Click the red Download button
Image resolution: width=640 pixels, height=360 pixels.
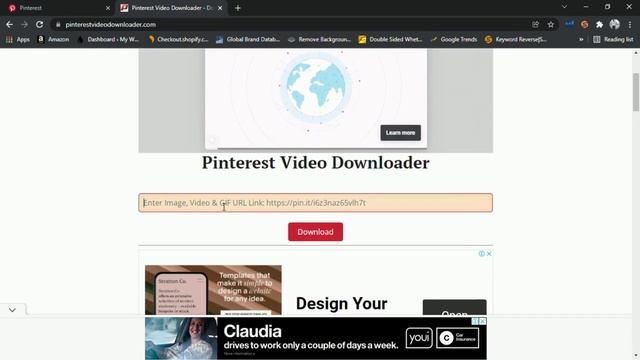(x=316, y=232)
